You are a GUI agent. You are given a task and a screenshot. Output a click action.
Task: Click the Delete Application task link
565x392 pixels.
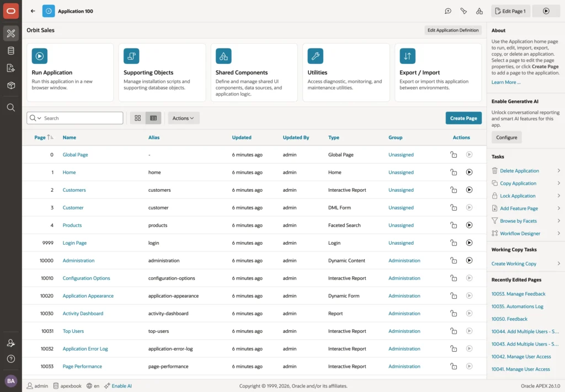pos(519,170)
